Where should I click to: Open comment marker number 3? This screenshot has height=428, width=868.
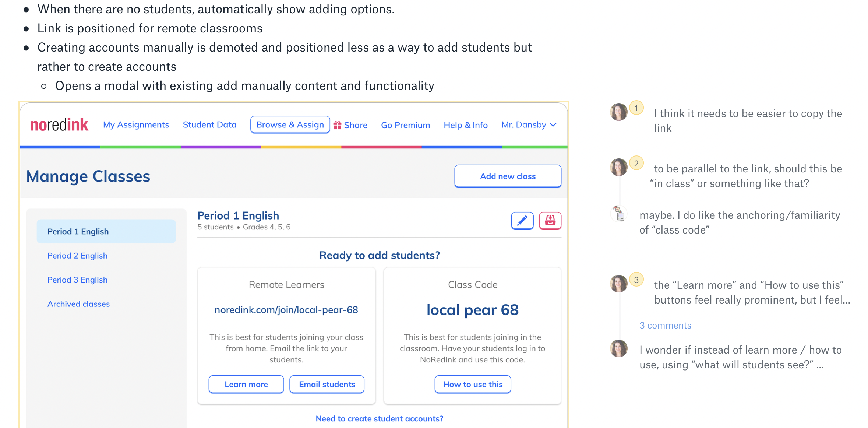tap(636, 280)
